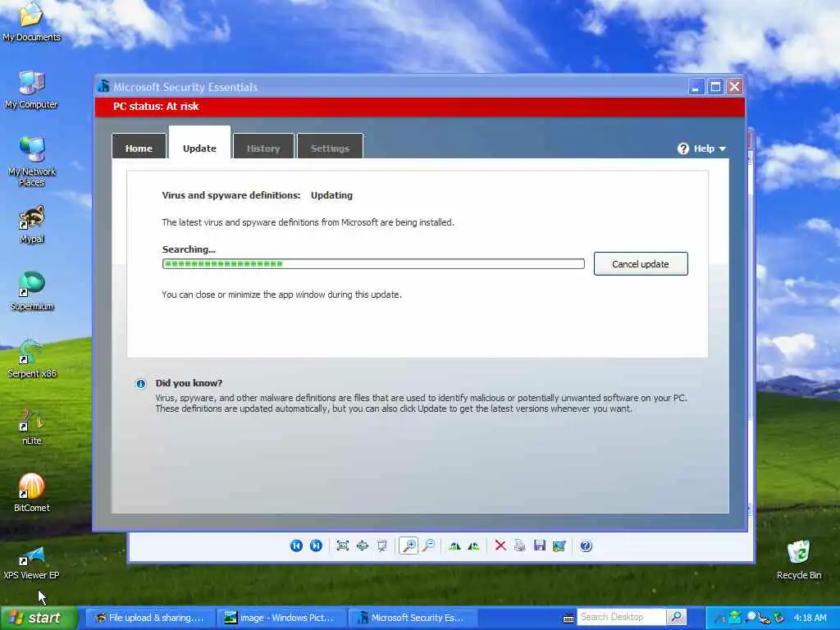This screenshot has height=630, width=840.
Task: Click the green update progress bar
Action: [x=373, y=263]
